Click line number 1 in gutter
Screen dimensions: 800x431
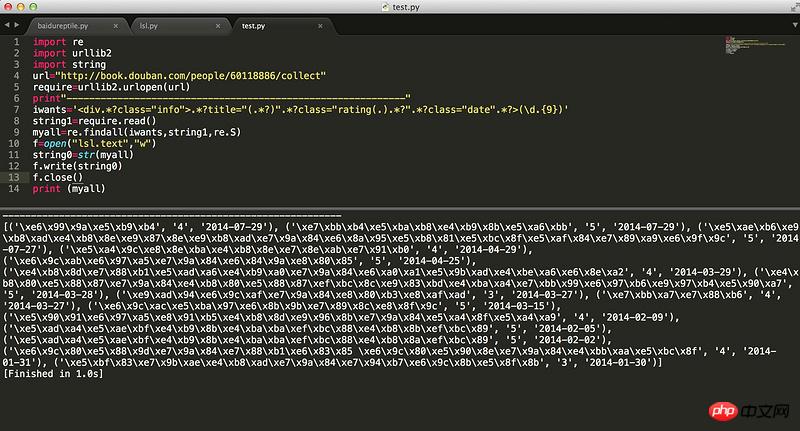coord(16,42)
